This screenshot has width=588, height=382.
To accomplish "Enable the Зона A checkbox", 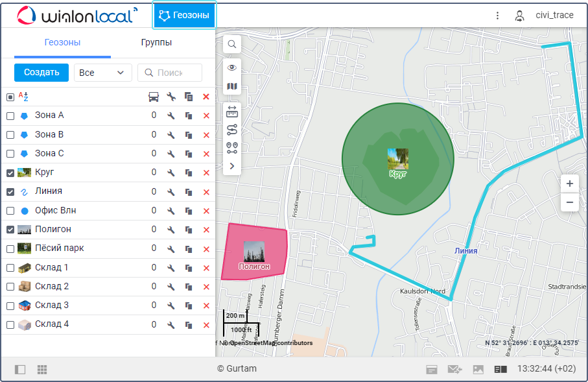I will point(10,116).
